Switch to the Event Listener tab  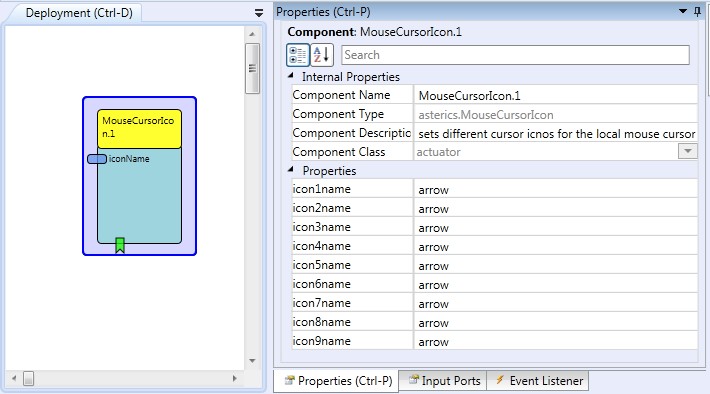point(538,381)
